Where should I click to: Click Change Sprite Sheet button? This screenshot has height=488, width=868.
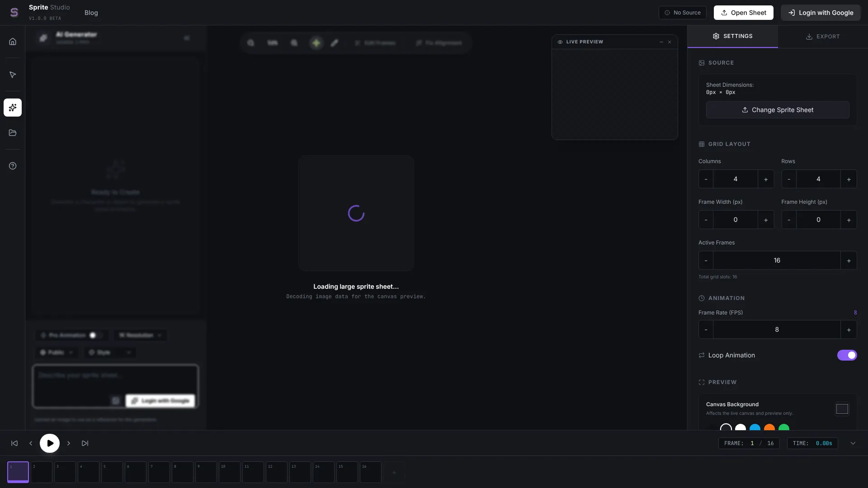pyautogui.click(x=778, y=110)
